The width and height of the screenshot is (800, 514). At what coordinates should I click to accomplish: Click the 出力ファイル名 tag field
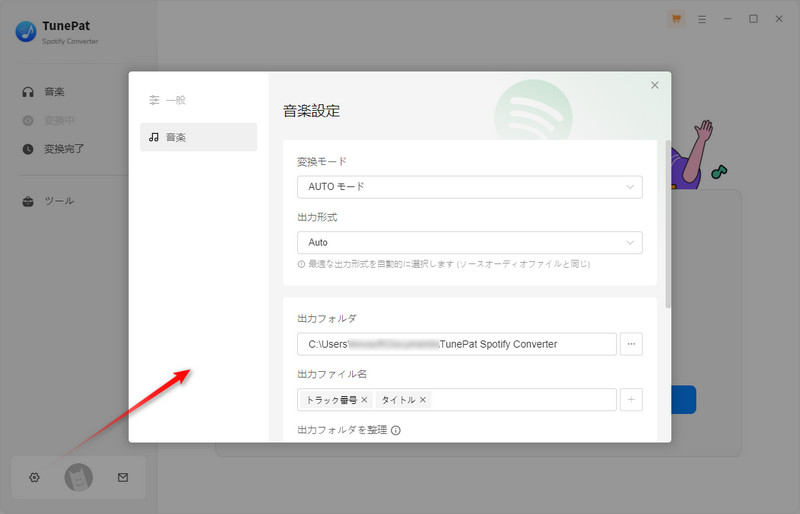(457, 400)
